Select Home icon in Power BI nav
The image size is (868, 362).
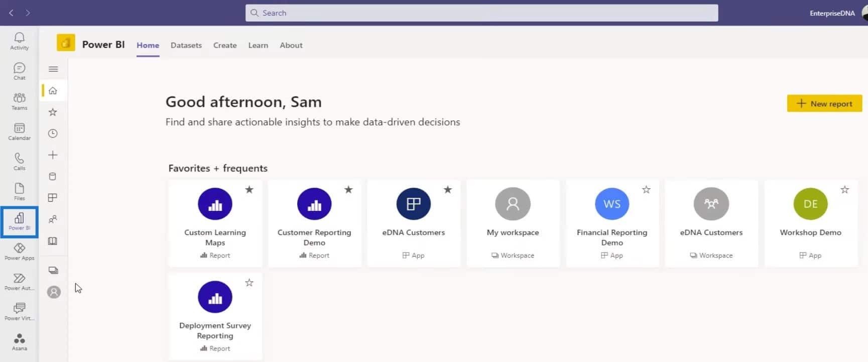coord(53,90)
